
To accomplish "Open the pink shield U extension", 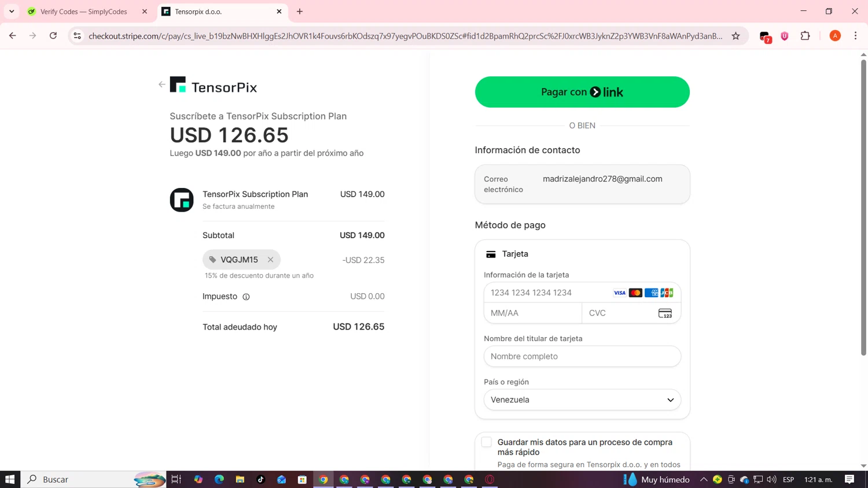I will 785,36.
